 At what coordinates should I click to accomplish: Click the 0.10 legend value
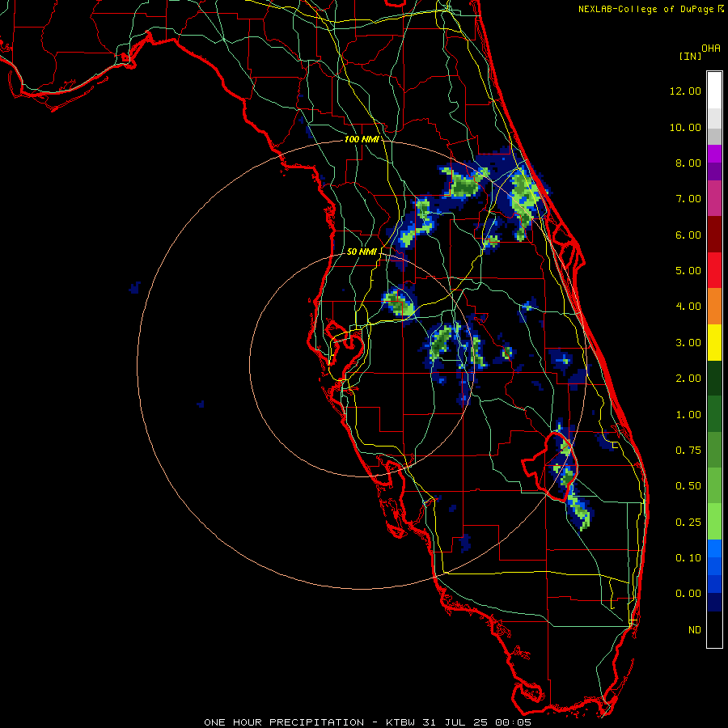pyautogui.click(x=688, y=558)
